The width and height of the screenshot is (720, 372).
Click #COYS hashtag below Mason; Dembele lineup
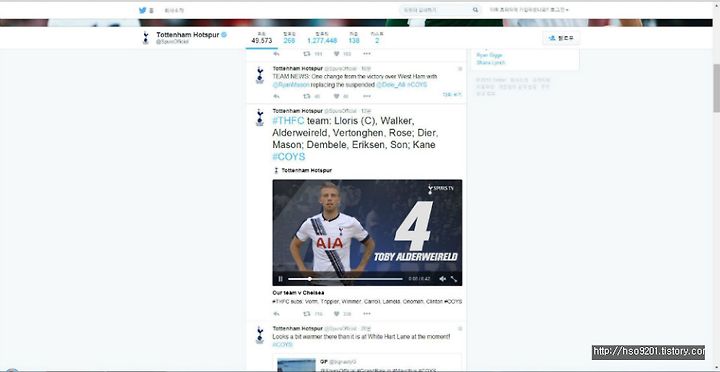288,157
